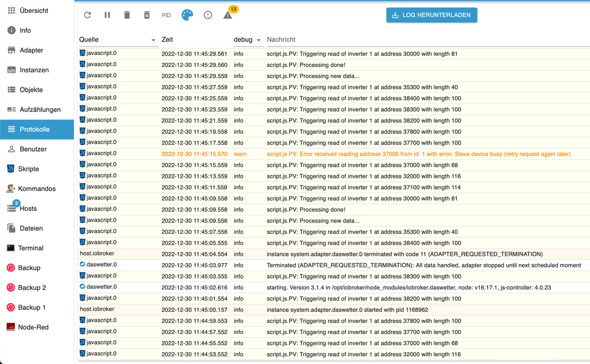Select the Protokolle sidebar entry

37,129
